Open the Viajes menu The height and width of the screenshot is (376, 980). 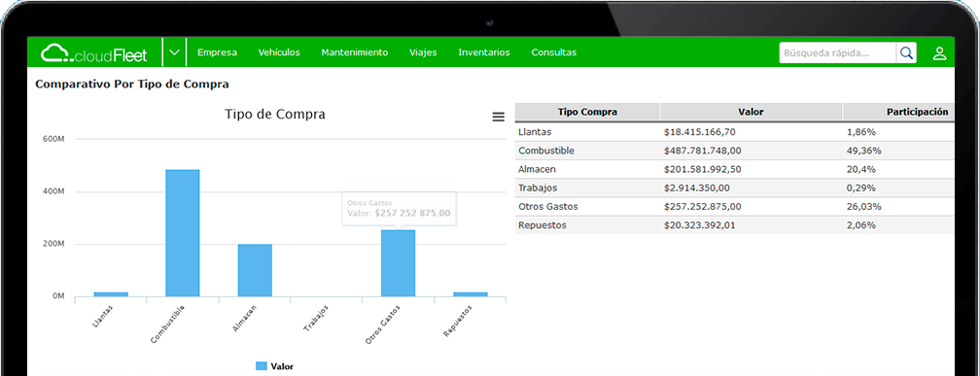pyautogui.click(x=423, y=52)
